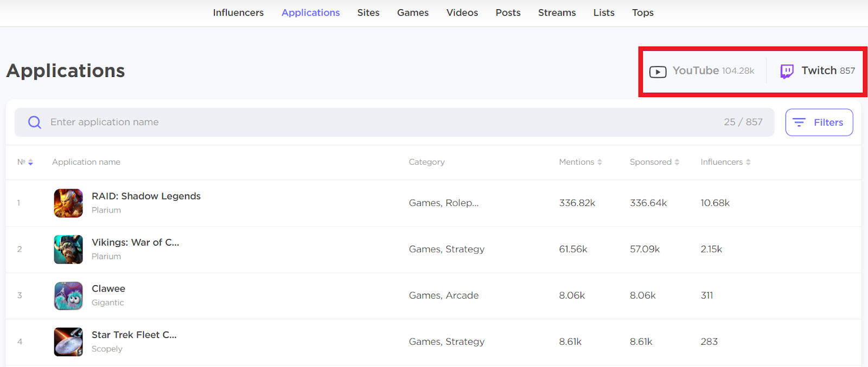Open Star Trek Fleet C... app icon

(x=68, y=342)
